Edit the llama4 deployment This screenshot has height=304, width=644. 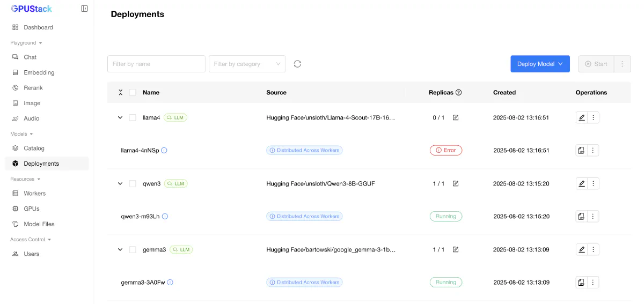(x=582, y=117)
